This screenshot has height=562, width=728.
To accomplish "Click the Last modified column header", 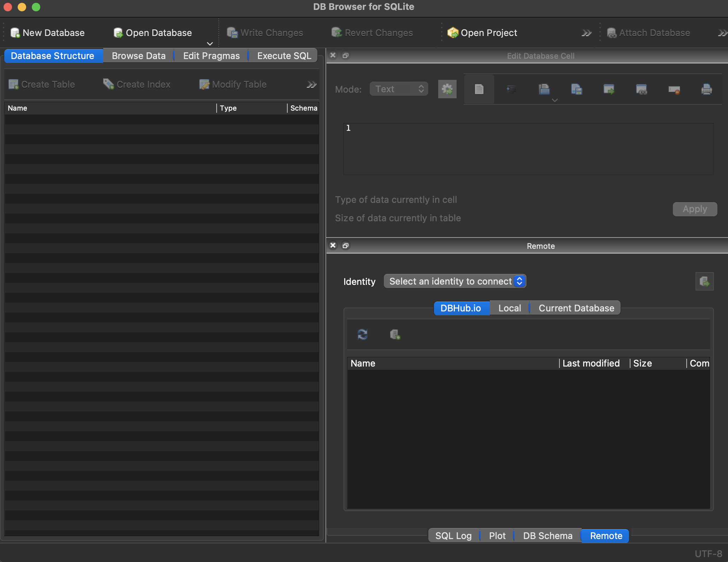I will point(591,363).
